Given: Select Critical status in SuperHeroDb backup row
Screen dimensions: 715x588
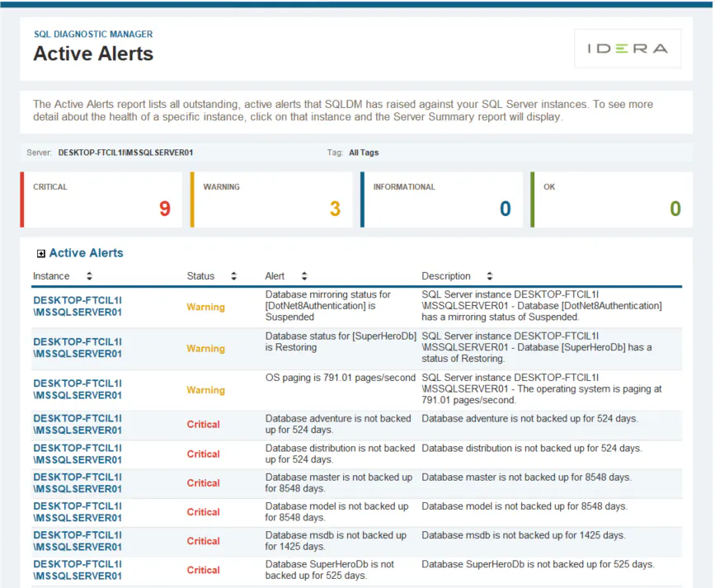Looking at the screenshot, I should pos(204,570).
